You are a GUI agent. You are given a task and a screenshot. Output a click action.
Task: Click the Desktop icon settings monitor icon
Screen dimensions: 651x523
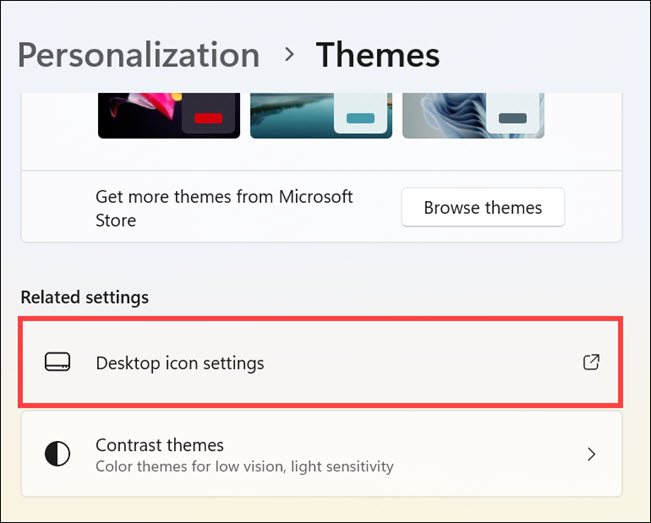[x=58, y=363]
